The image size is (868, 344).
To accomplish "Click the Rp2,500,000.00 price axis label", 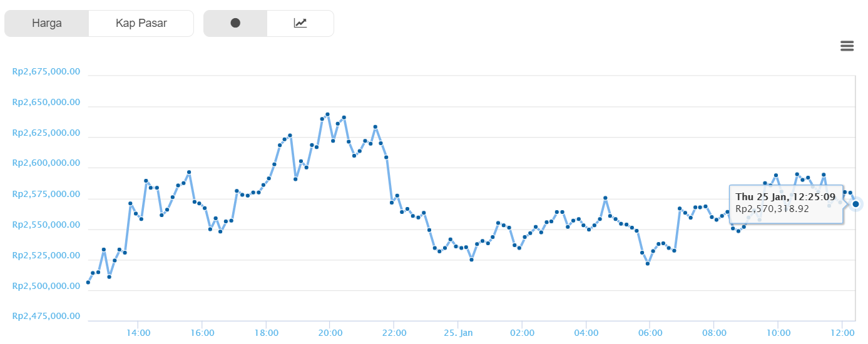I will pos(46,286).
